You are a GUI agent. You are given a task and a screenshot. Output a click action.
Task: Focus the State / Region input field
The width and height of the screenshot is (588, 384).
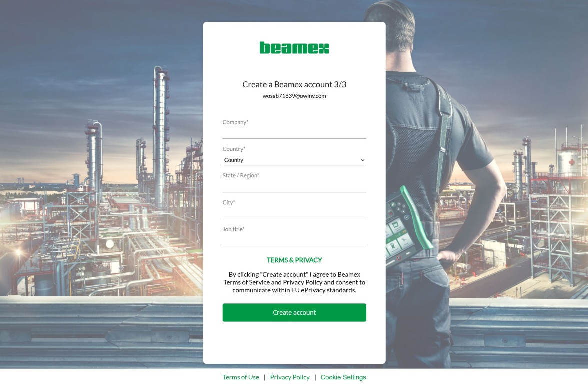pyautogui.click(x=294, y=186)
